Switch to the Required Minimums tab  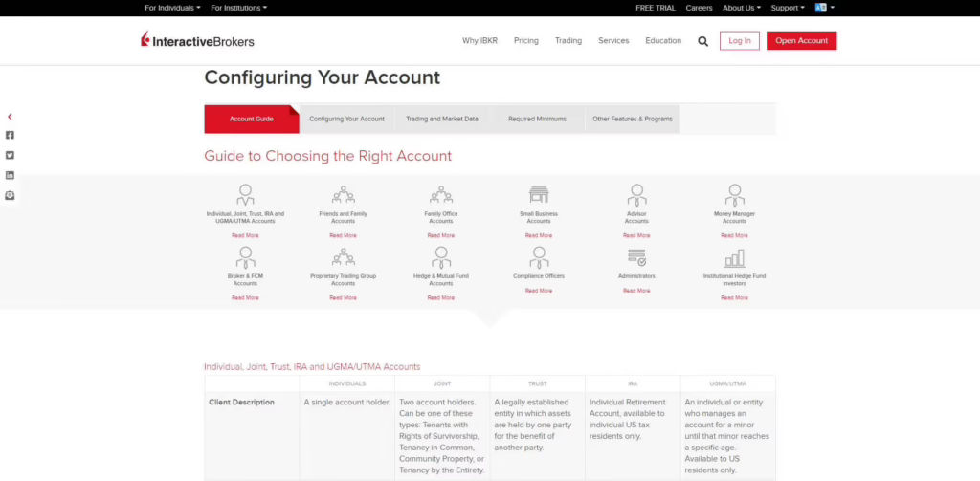pos(538,119)
